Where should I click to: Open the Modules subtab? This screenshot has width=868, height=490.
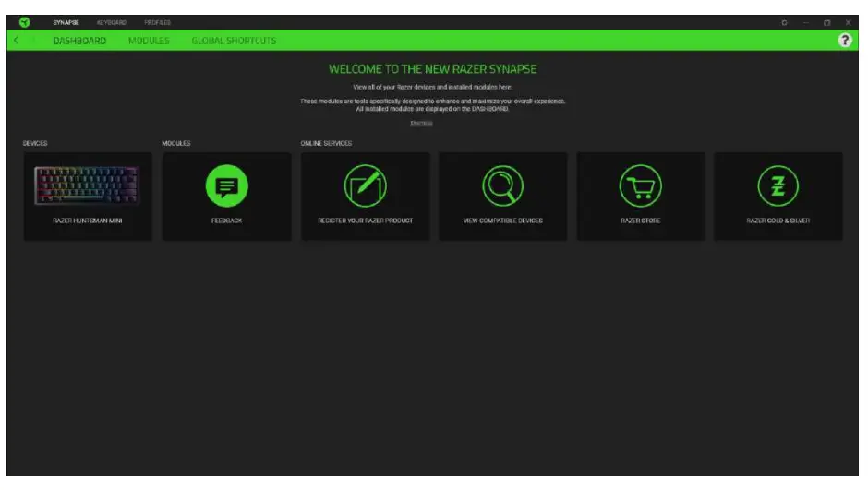click(x=149, y=41)
